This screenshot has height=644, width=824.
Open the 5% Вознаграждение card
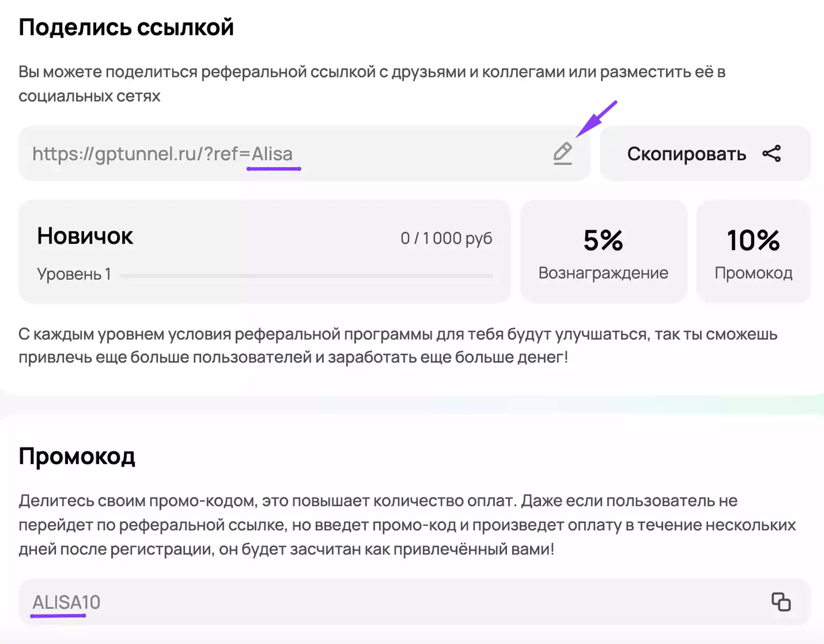tap(604, 251)
